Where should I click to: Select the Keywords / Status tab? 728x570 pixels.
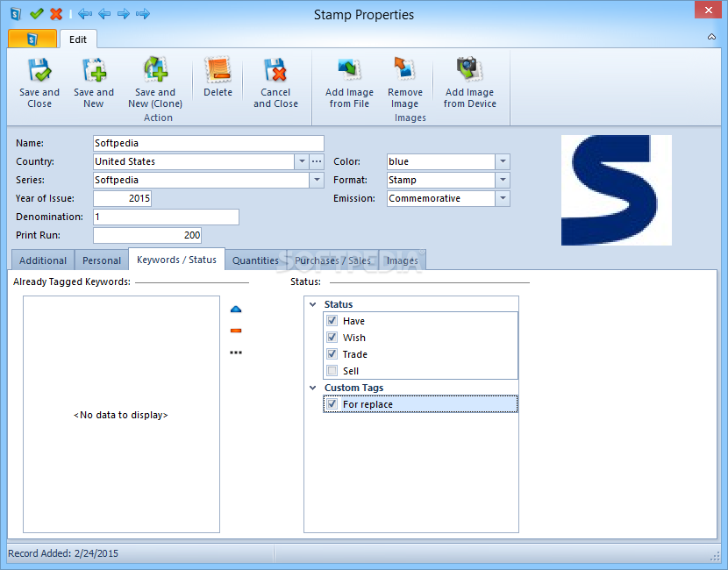click(x=176, y=260)
